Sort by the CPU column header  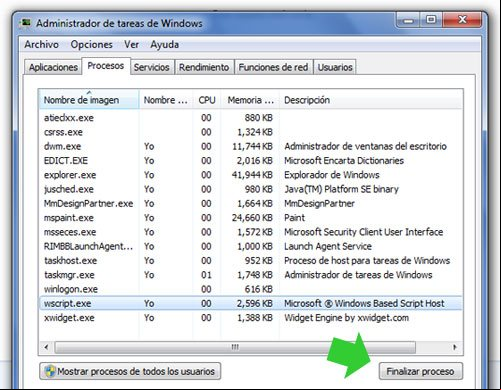coord(207,100)
